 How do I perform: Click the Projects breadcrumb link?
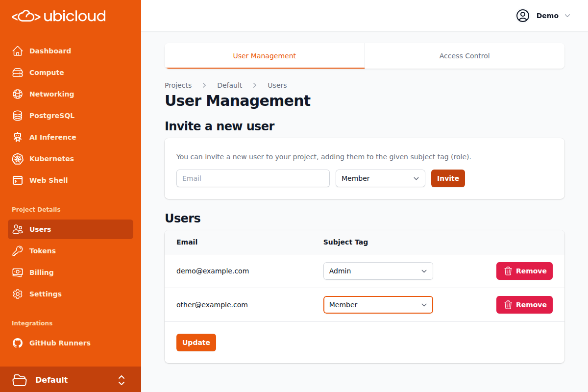(178, 85)
